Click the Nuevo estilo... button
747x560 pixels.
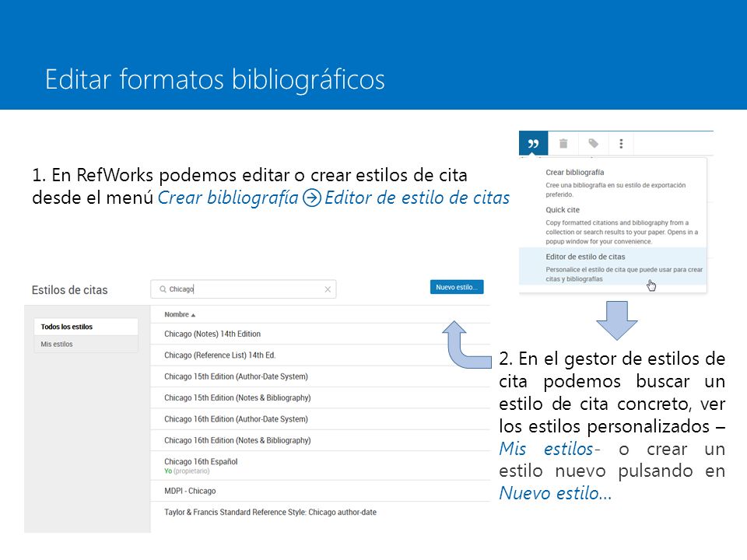click(457, 287)
